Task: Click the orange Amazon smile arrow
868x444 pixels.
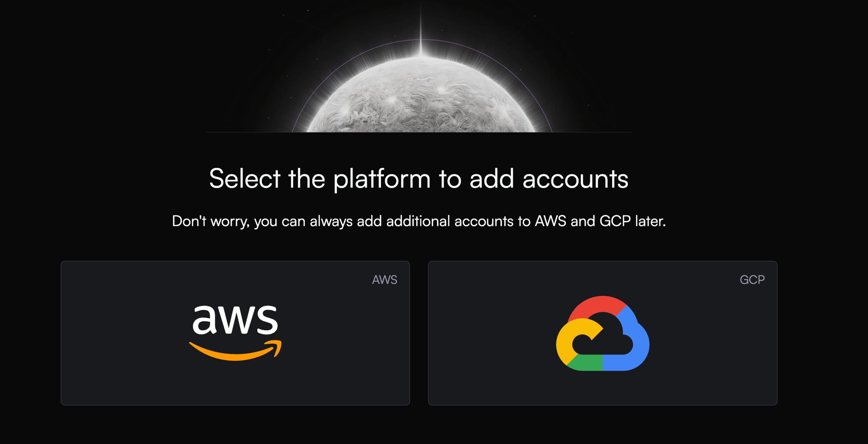Action: [235, 351]
